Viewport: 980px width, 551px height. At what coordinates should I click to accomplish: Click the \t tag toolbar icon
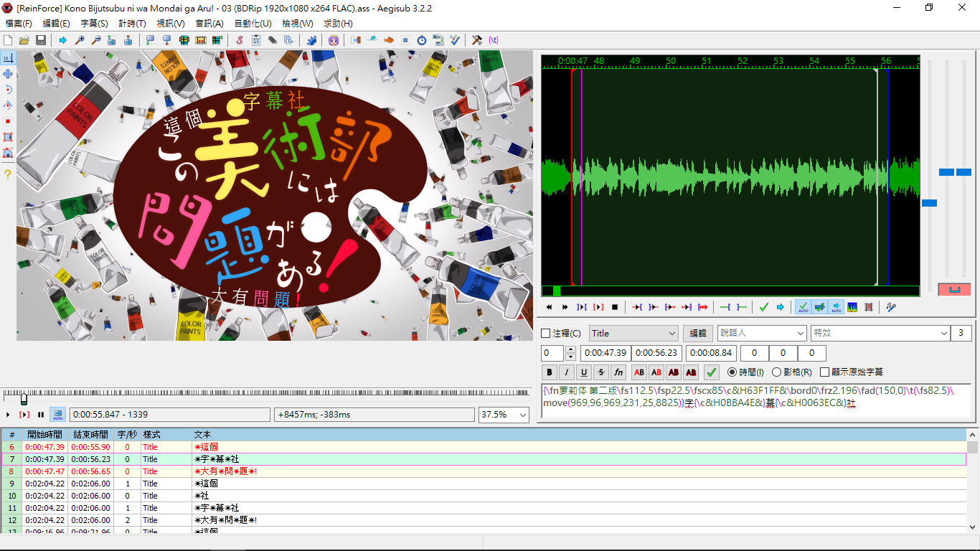click(x=494, y=40)
